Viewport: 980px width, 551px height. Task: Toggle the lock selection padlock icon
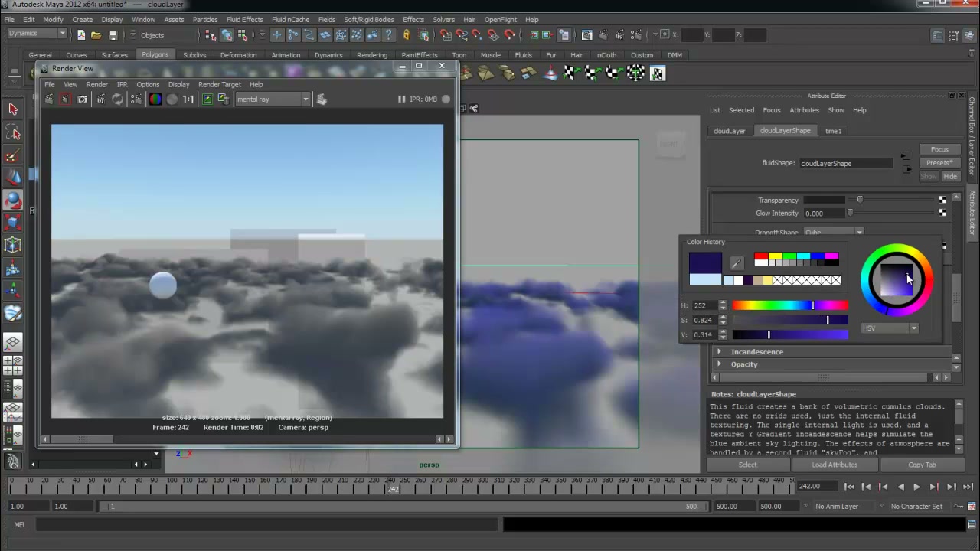pyautogui.click(x=406, y=34)
